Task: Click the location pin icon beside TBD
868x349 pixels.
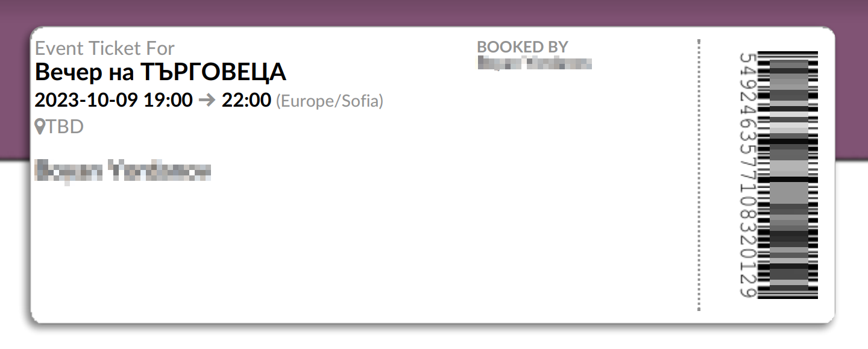Action: (40, 127)
